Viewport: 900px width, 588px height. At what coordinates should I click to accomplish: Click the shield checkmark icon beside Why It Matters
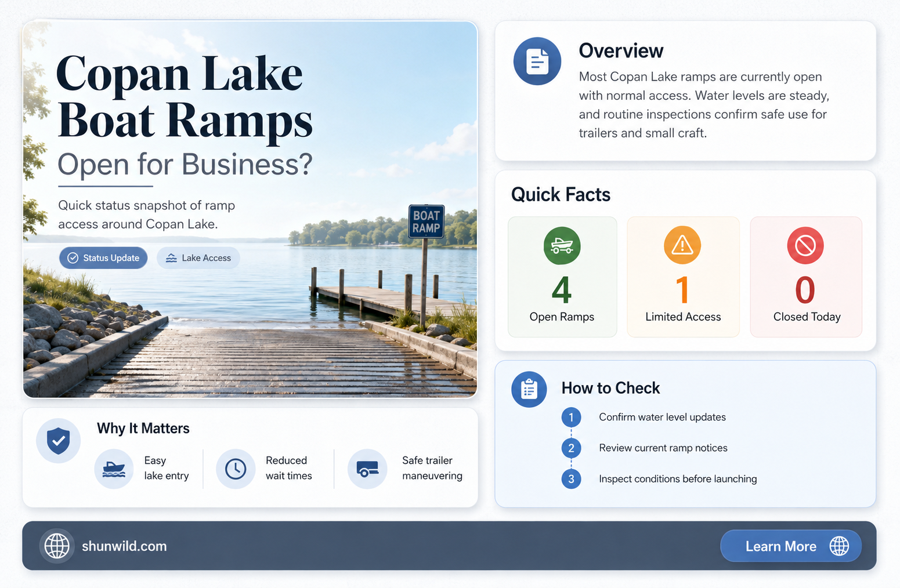click(x=58, y=441)
